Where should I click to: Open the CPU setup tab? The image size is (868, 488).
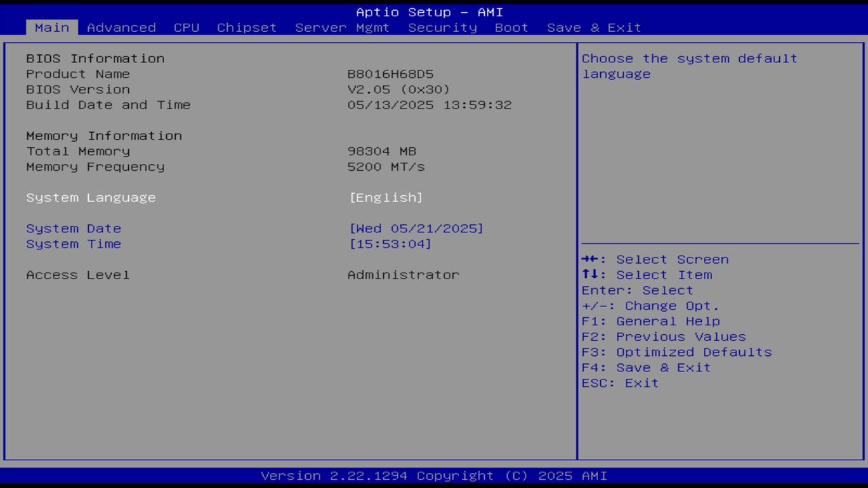point(186,27)
